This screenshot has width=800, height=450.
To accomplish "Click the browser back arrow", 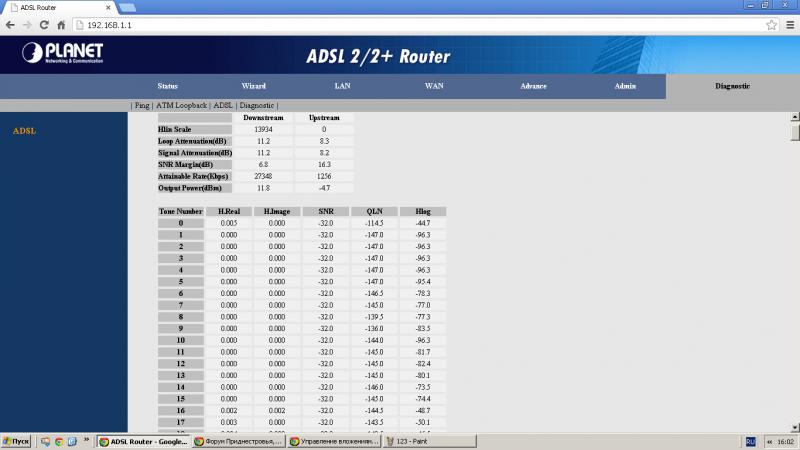I will (x=11, y=23).
